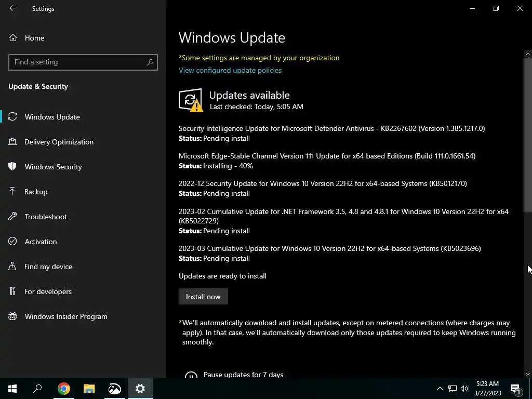Click the back arrow in Settings

click(x=12, y=8)
